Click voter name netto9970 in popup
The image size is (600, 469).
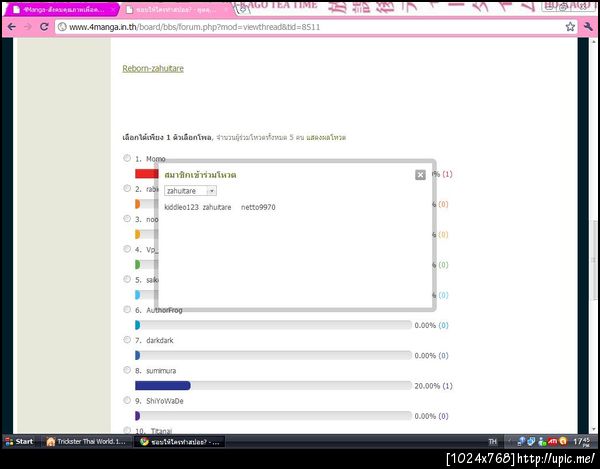(258, 207)
